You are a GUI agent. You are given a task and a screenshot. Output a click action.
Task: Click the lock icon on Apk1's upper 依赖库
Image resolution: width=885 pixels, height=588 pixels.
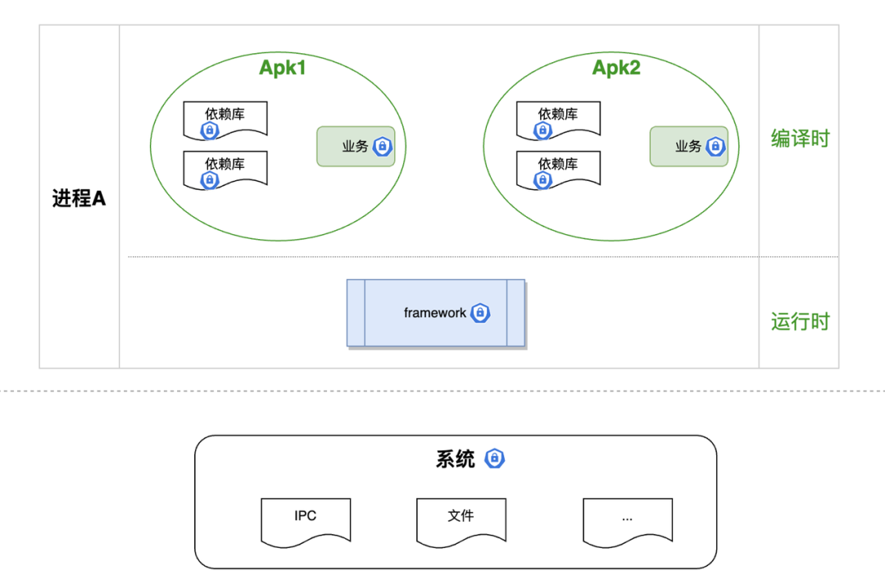pos(209,130)
